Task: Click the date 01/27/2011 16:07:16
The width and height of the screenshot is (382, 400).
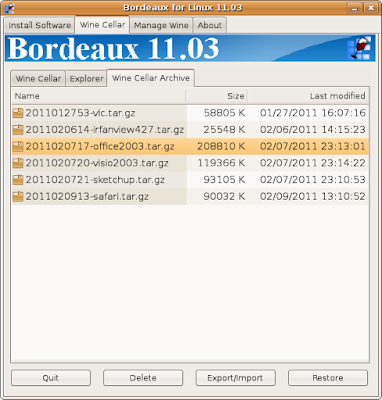Action: click(x=313, y=113)
